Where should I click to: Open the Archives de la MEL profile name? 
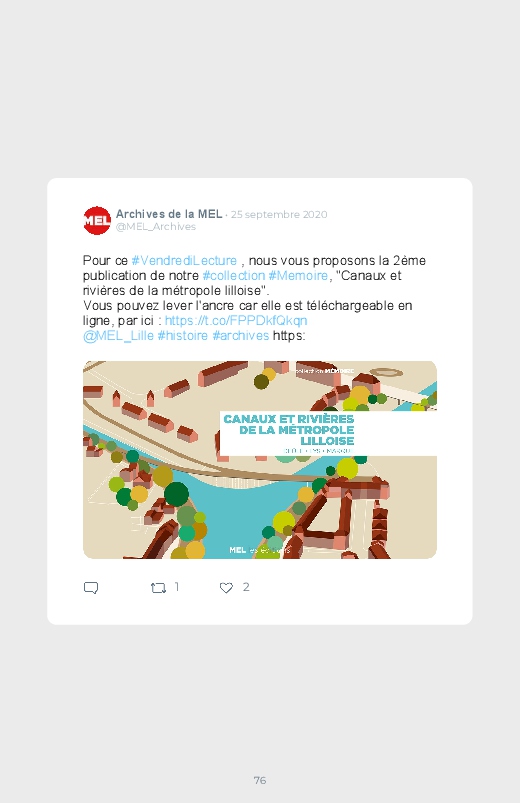point(169,214)
